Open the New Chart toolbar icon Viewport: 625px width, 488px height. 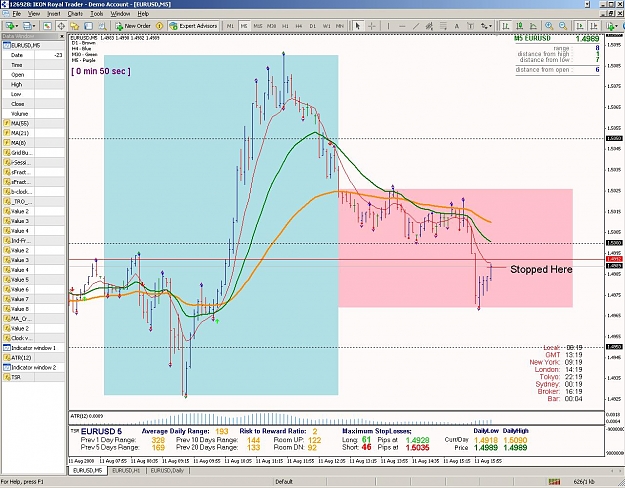coord(9,26)
